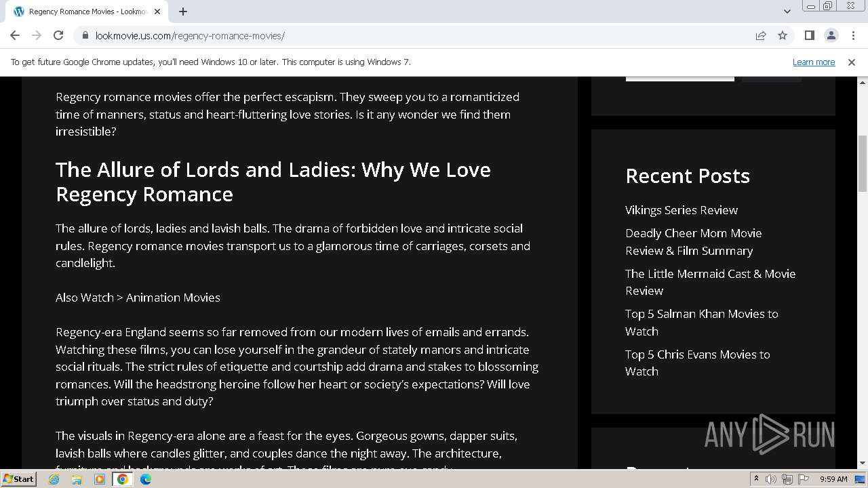
Task: Select the Regency Romance Movies tab
Action: click(87, 12)
